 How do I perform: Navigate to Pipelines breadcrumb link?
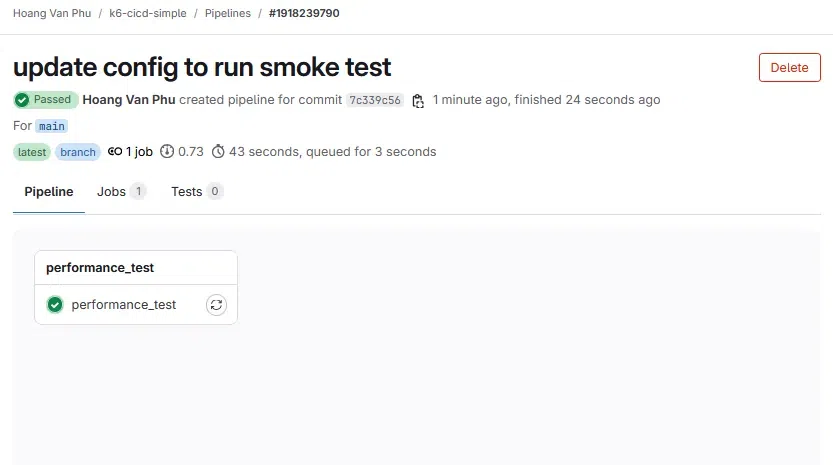pyautogui.click(x=228, y=13)
